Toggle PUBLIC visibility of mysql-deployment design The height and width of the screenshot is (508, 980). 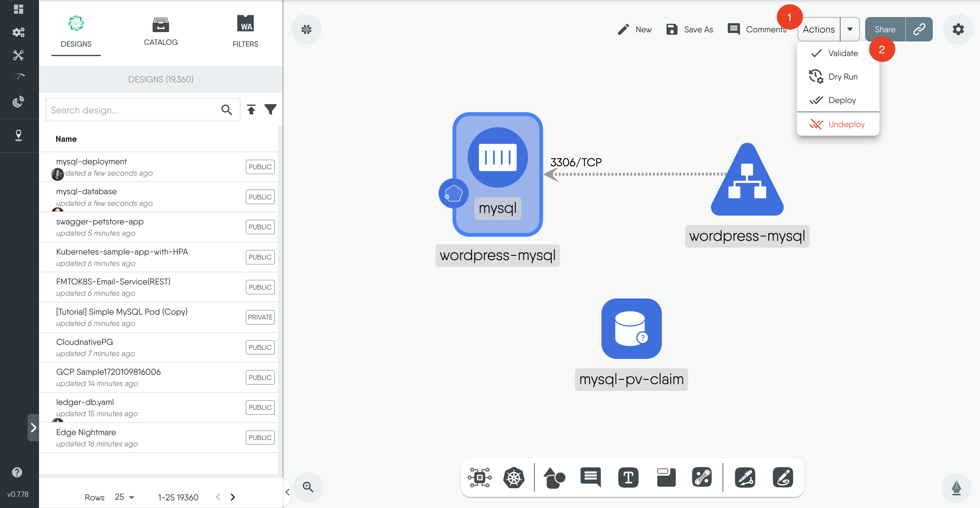coord(260,167)
